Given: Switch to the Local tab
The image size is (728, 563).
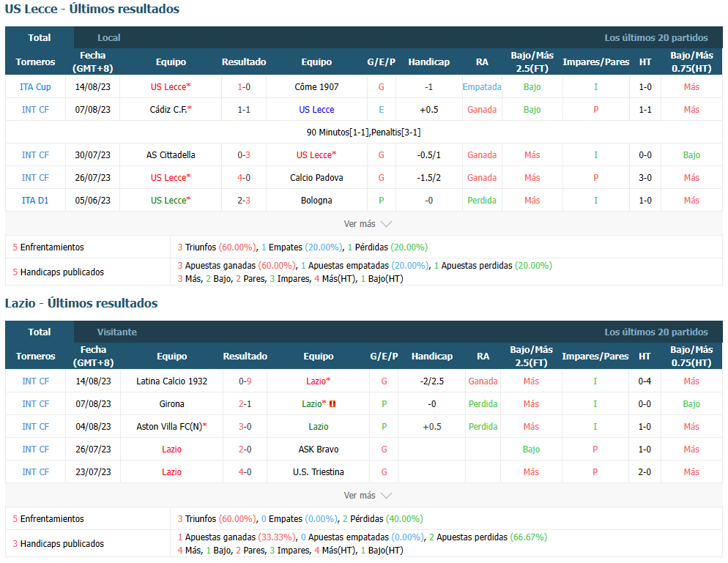Looking at the screenshot, I should 108,37.
